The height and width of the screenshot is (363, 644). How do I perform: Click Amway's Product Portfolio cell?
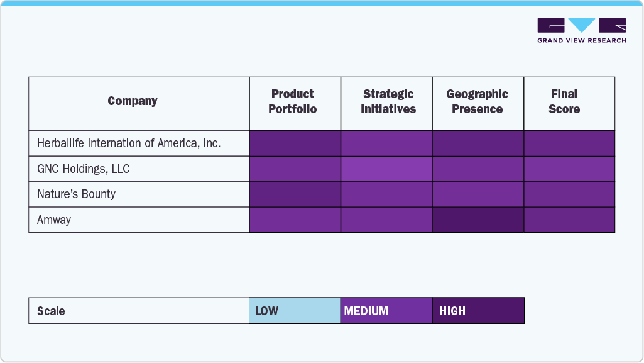pos(295,220)
